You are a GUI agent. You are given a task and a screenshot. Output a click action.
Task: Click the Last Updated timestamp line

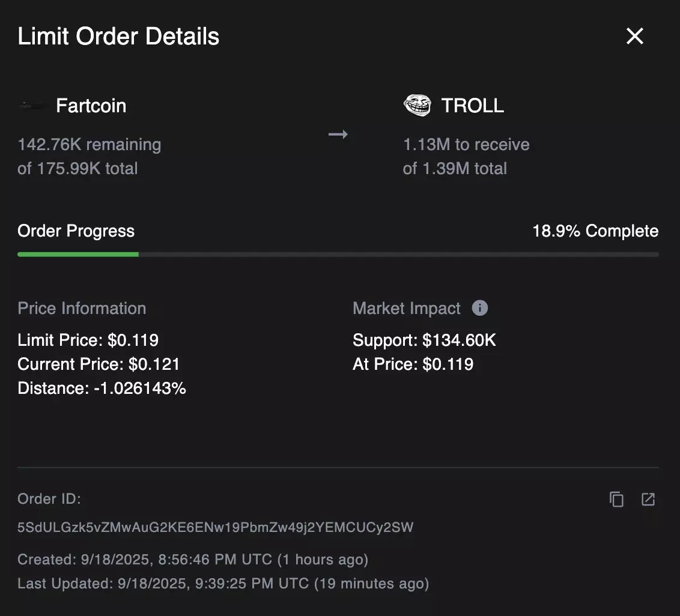(223, 584)
